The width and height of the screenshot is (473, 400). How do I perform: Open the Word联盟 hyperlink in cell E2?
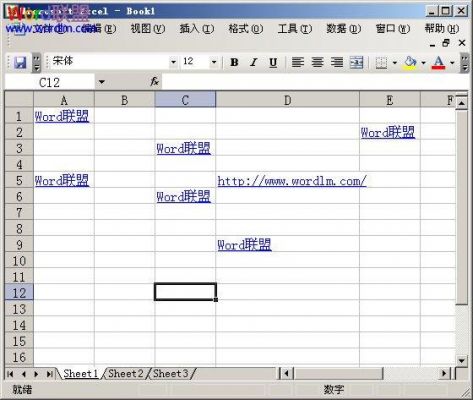point(388,132)
